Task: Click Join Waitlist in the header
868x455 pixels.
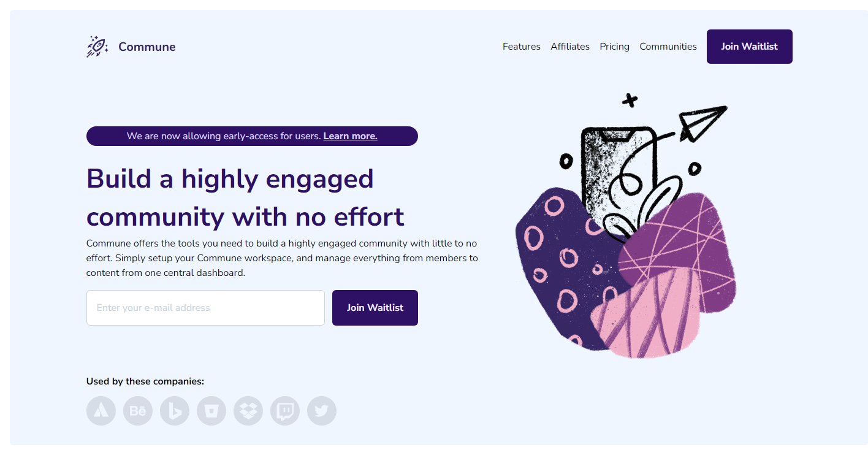Action: pos(750,47)
